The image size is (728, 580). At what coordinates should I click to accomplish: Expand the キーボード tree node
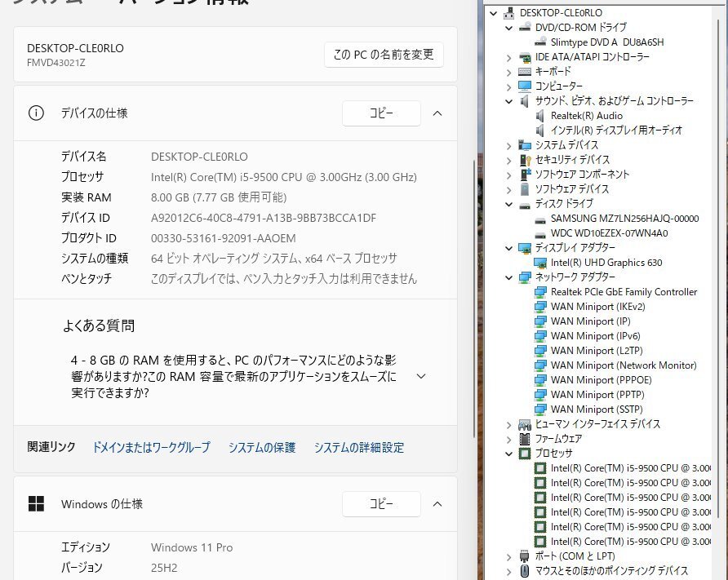[509, 72]
